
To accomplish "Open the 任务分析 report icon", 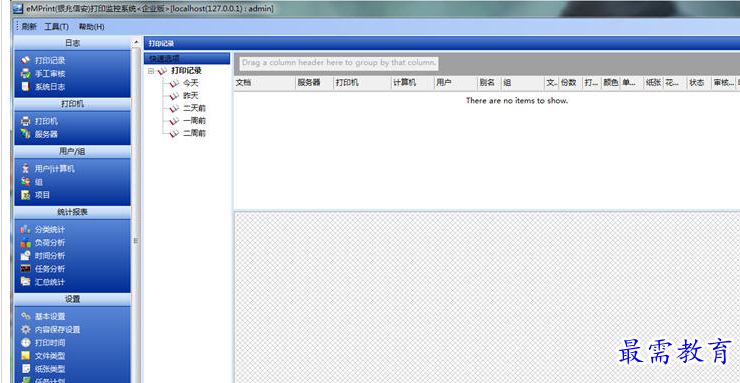I will (x=25, y=269).
